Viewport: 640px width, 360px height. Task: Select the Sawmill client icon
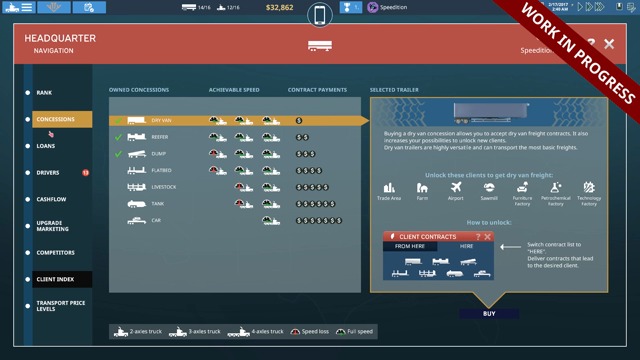click(489, 191)
